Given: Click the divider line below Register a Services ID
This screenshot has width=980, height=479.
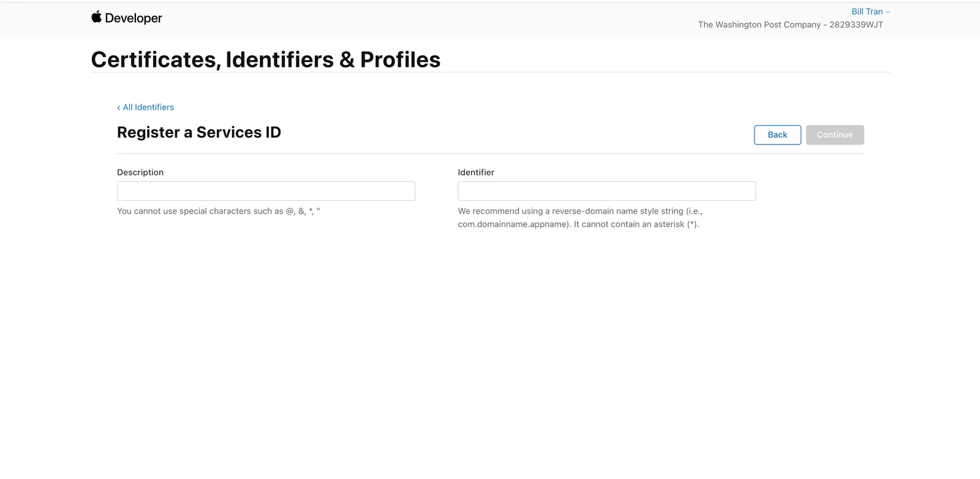Looking at the screenshot, I should pos(490,154).
